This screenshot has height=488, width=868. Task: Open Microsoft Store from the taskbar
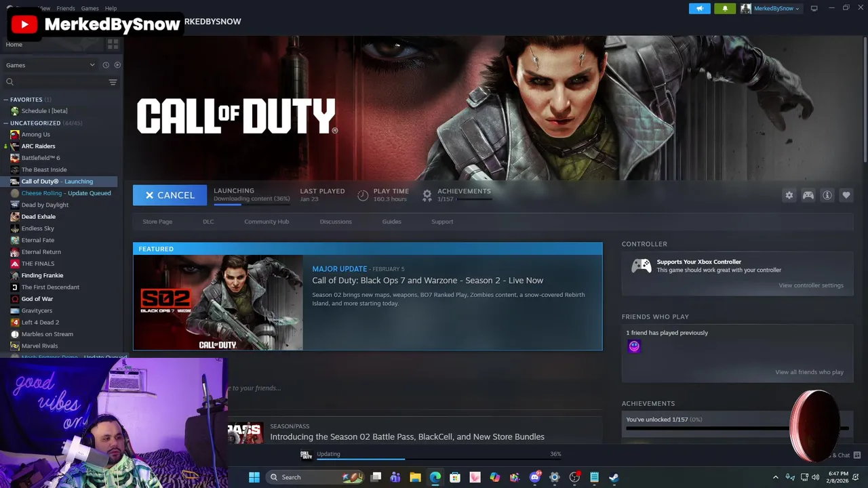(x=455, y=477)
